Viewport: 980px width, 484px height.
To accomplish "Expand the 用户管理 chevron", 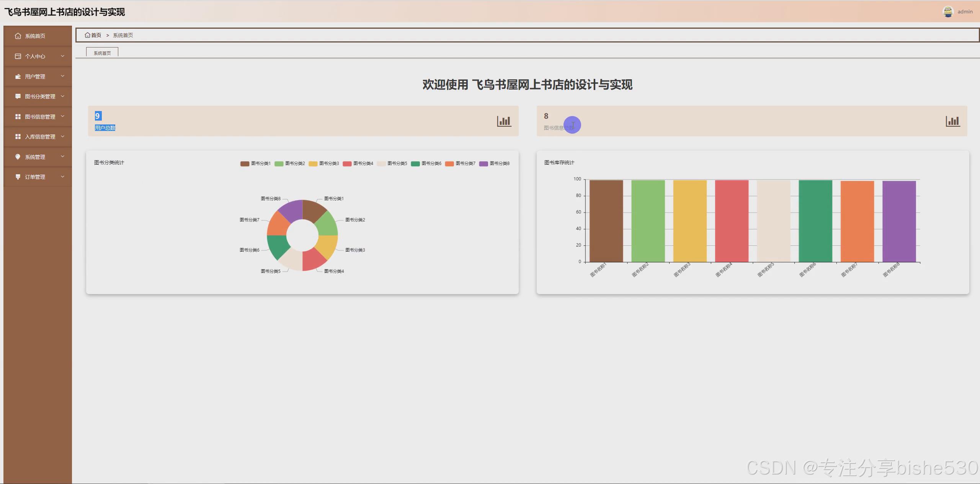I will [x=62, y=76].
